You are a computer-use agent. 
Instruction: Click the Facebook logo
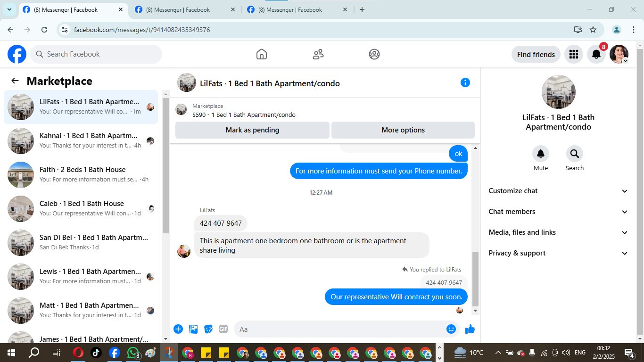coord(17,54)
